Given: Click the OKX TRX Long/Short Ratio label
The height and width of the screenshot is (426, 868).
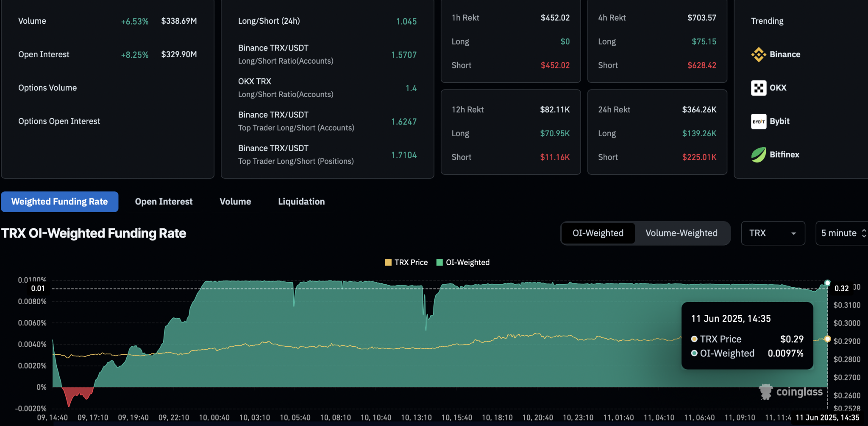Looking at the screenshot, I should (x=286, y=88).
